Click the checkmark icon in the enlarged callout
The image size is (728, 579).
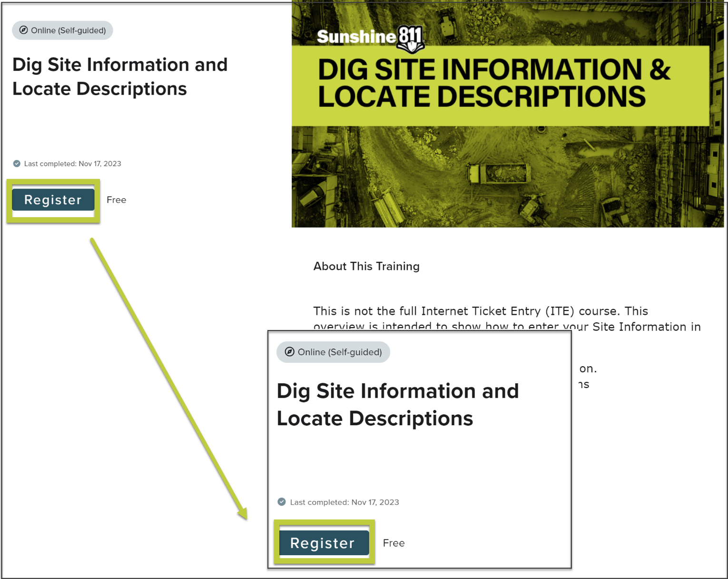pos(282,502)
